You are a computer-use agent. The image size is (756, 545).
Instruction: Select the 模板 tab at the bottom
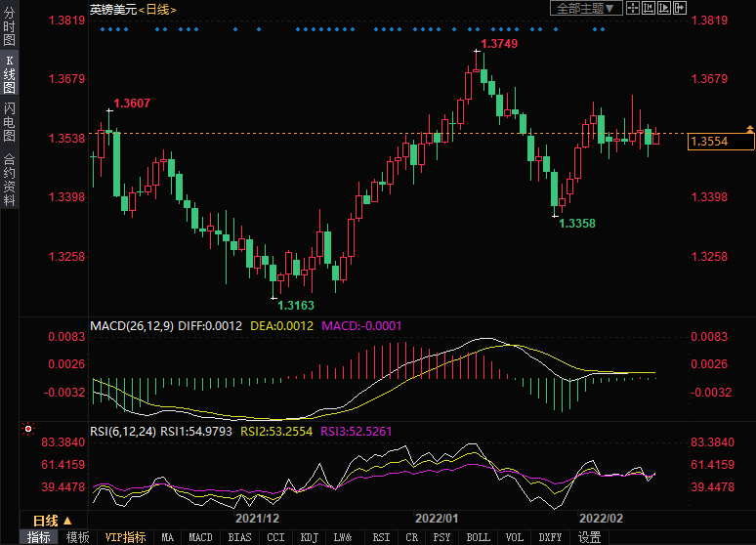click(77, 537)
